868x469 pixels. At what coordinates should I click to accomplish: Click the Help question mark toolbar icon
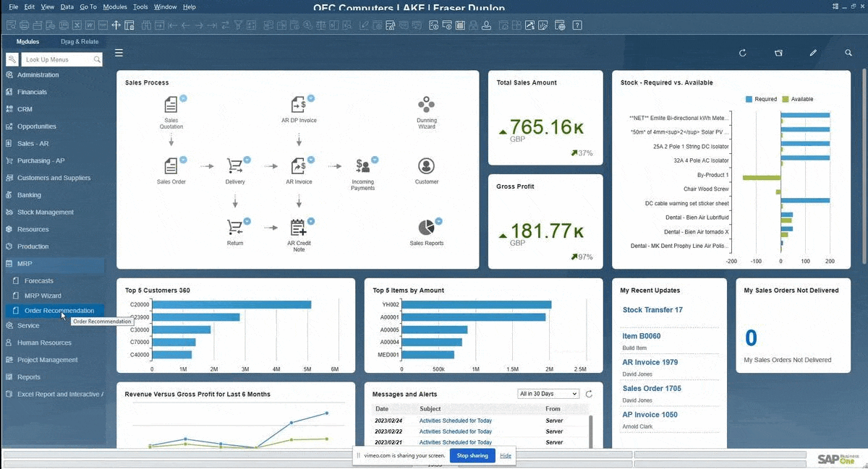click(576, 25)
